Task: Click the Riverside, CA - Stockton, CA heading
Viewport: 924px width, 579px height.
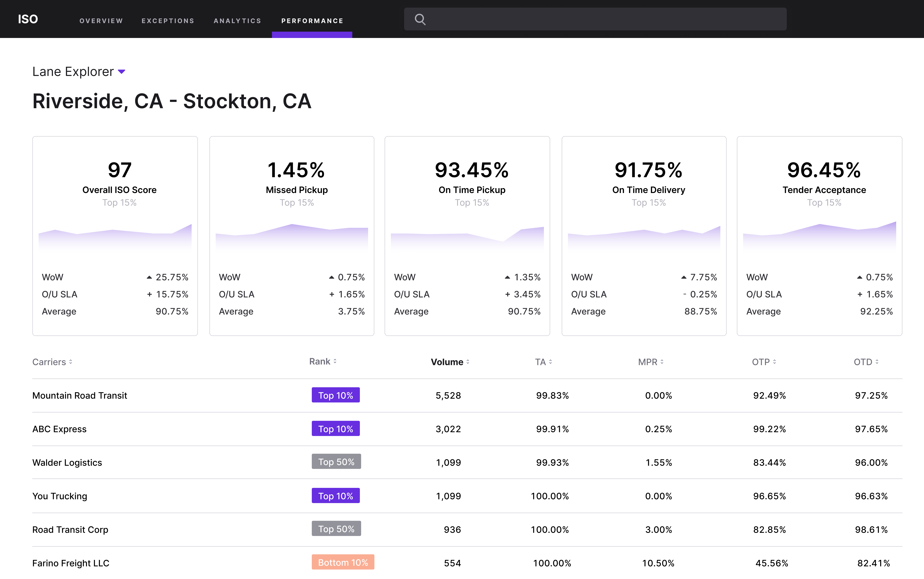Action: click(172, 101)
